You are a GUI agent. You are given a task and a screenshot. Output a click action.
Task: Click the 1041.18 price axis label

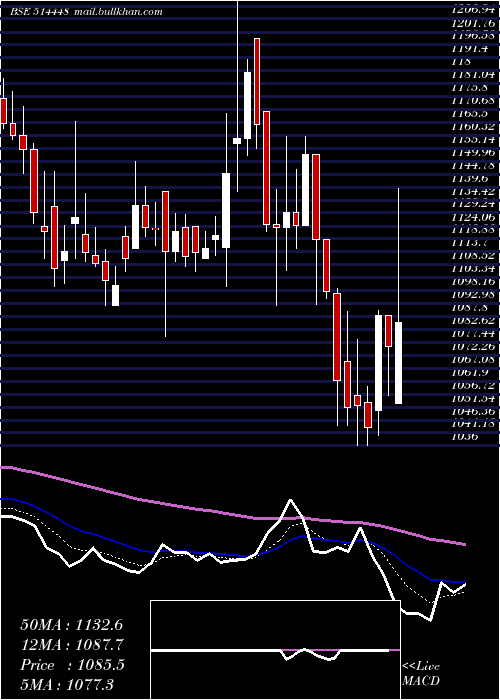point(473,425)
